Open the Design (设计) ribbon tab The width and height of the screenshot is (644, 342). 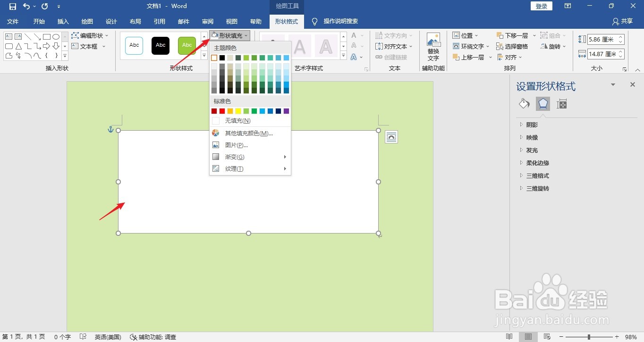pos(111,21)
